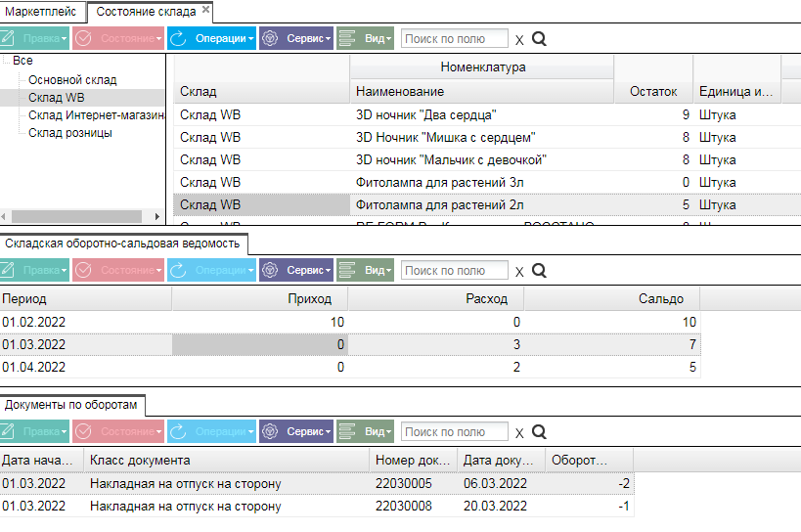Open the top Операции dropdown menu
This screenshot has width=801, height=532.
pos(211,38)
